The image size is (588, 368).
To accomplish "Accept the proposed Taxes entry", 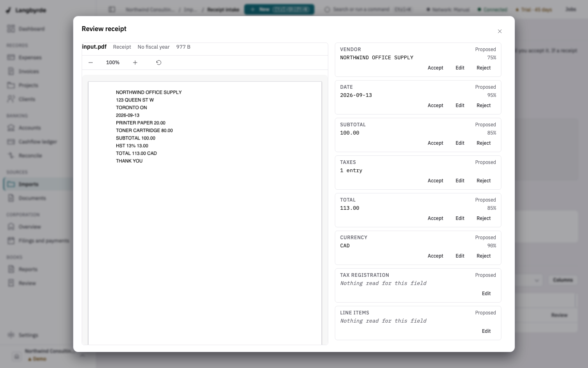I will (x=435, y=181).
